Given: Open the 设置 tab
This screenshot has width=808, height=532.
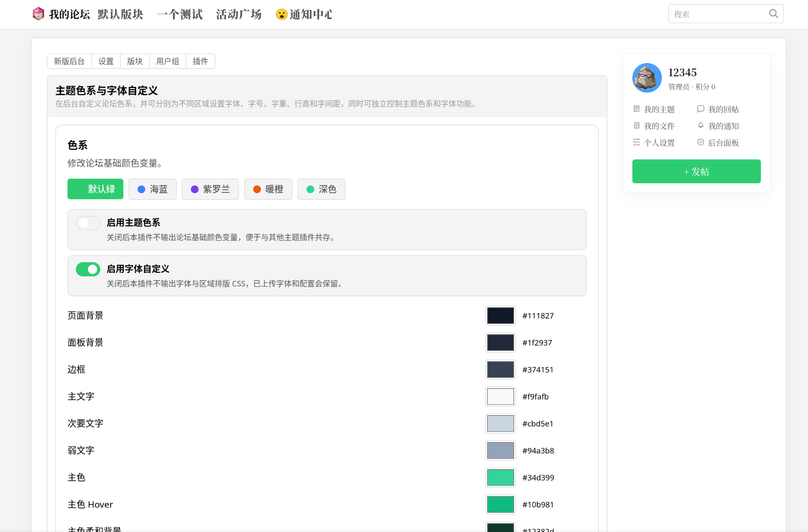Looking at the screenshot, I should click(x=106, y=61).
